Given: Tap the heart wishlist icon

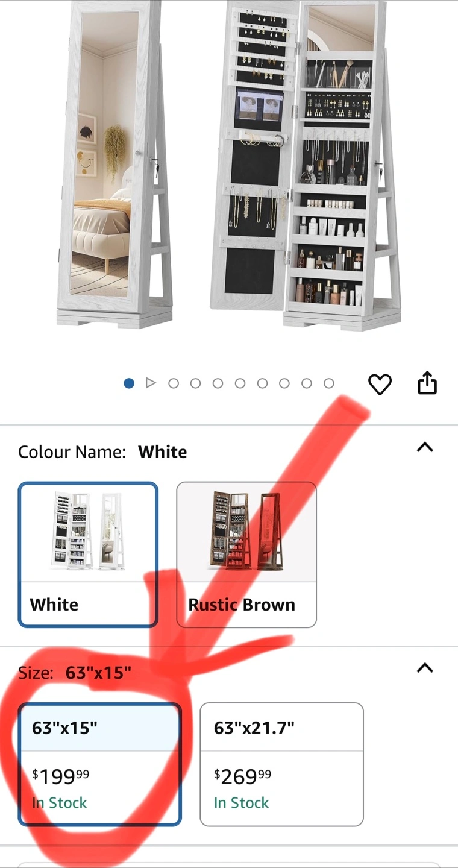Looking at the screenshot, I should tap(380, 384).
